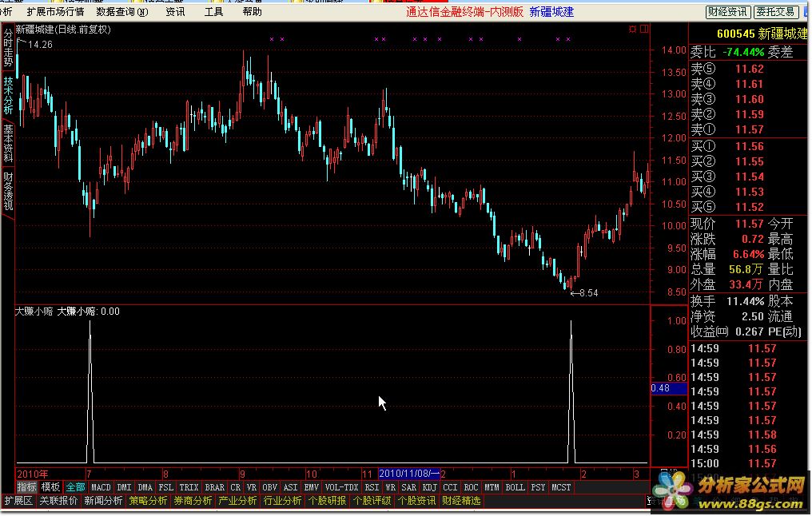812x516 pixels.
Task: Switch indicator to MACD
Action: pos(101,487)
